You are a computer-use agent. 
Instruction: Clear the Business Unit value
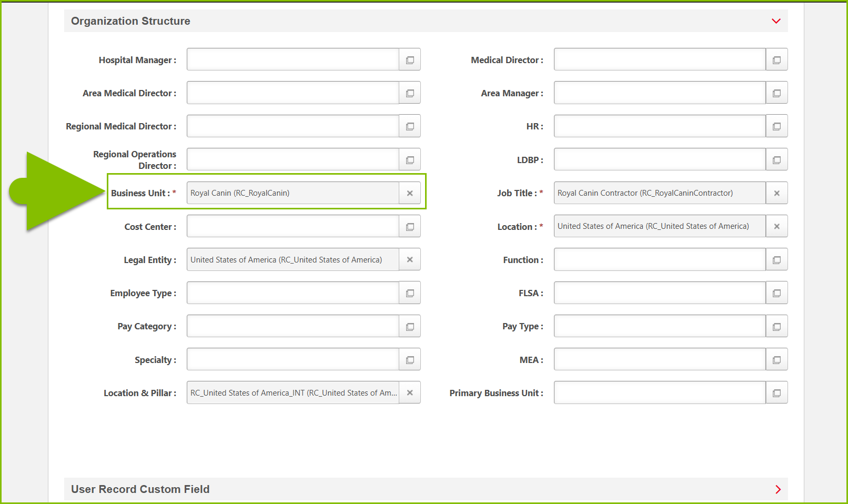click(x=410, y=193)
